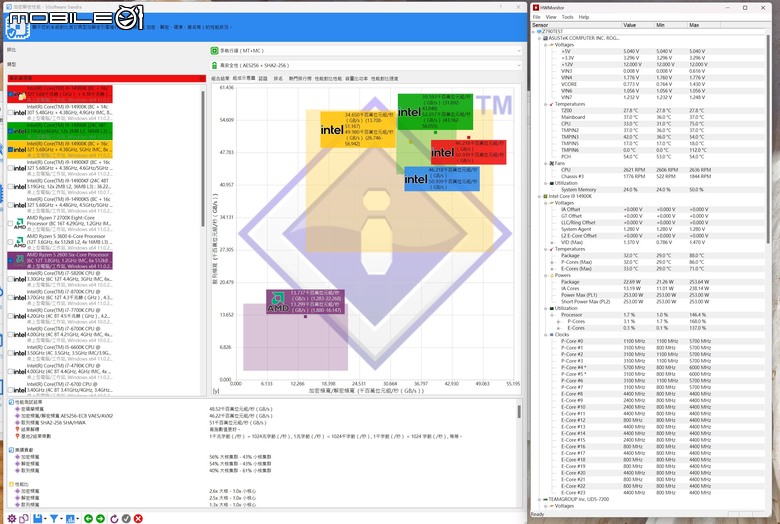Image resolution: width=780 pixels, height=524 pixels.
Task: Click the purple refresh arrow icon
Action: click(x=114, y=519)
